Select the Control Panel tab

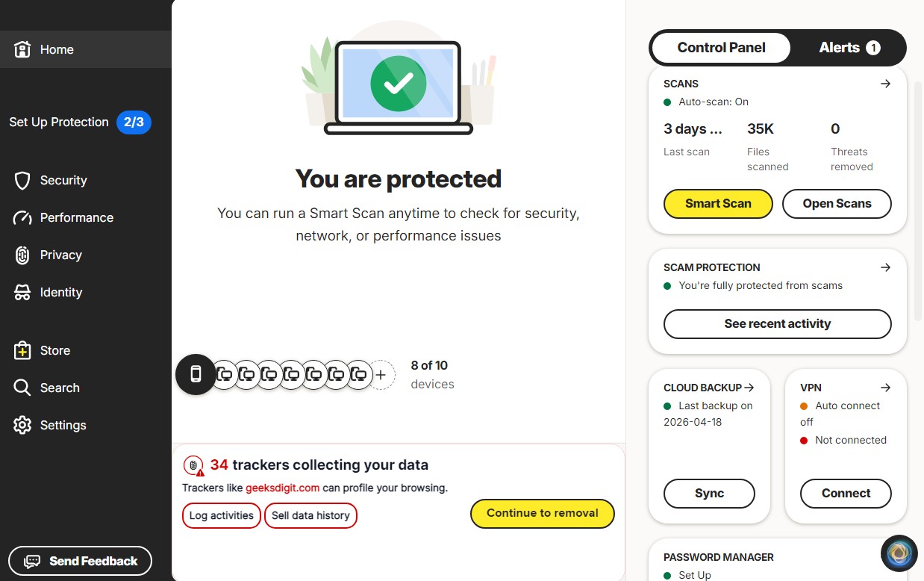721,48
